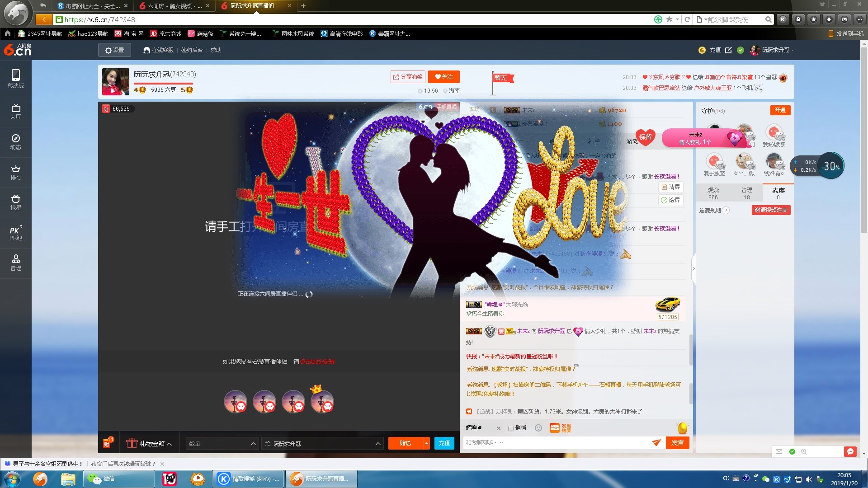Screen dimensions: 868x488
Task: Click the Windows Start button
Action: (x=12, y=479)
